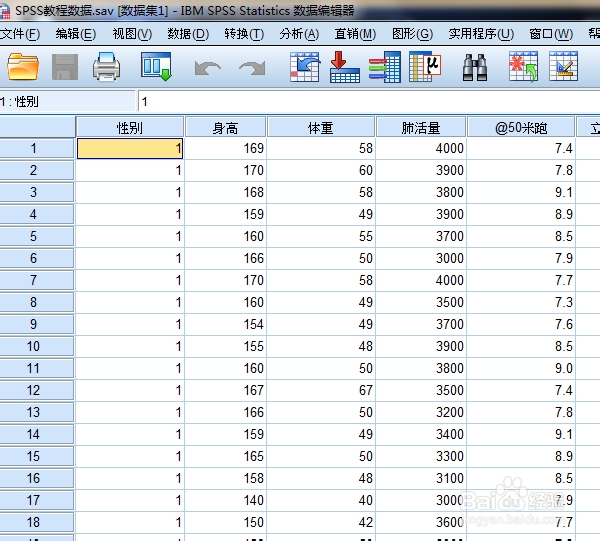Open the 视图(V) menu
This screenshot has height=541, width=600.
tap(132, 34)
